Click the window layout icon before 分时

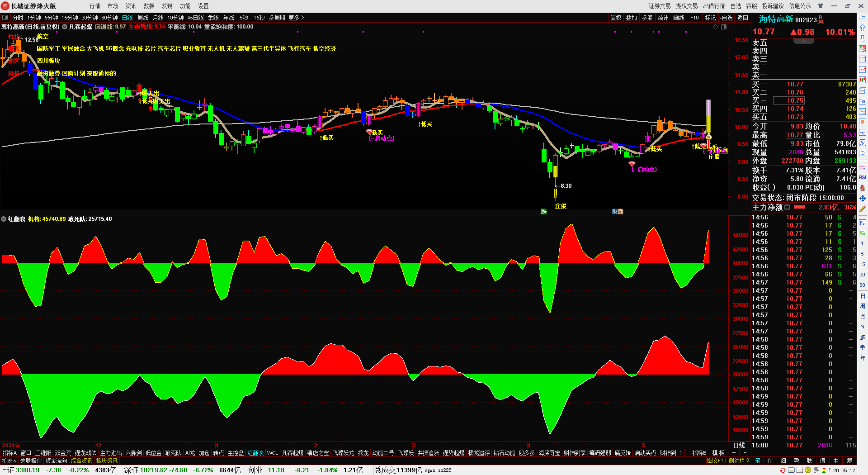[5, 18]
